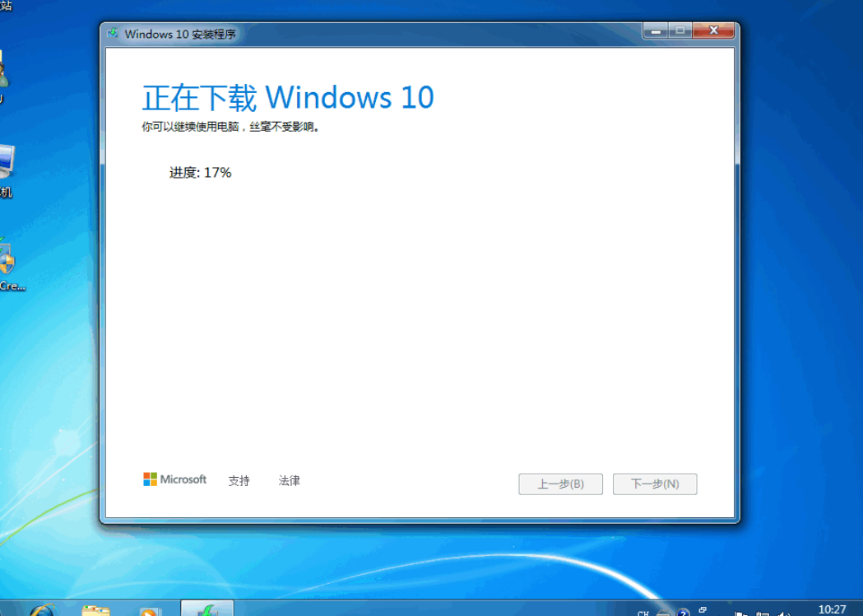Close the Windows 10 setup window
Viewport: 863px width, 616px height.
[713, 30]
